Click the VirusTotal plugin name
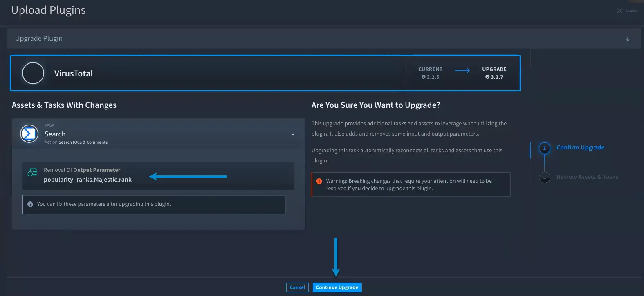The width and height of the screenshot is (644, 296). pyautogui.click(x=74, y=73)
